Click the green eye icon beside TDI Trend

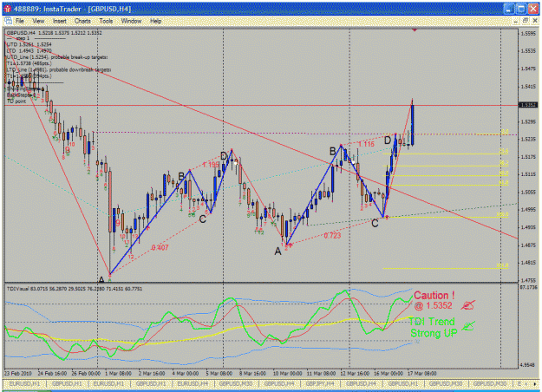coord(468,325)
